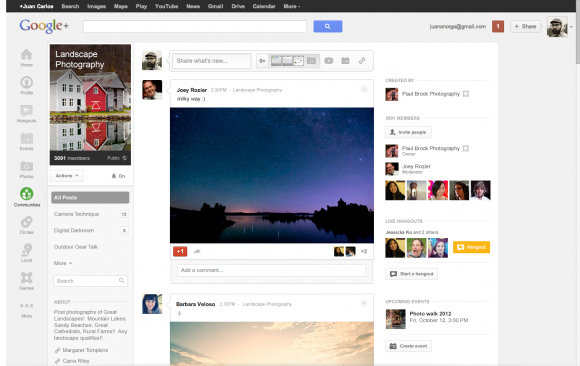Open Games in the left sidebar

pos(26,281)
